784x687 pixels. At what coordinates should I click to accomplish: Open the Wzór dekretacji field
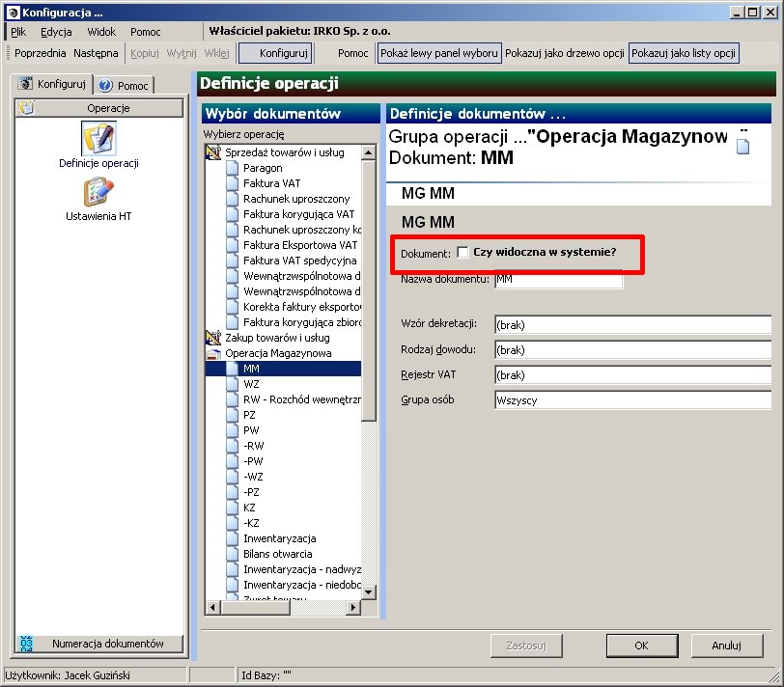pyautogui.click(x=632, y=325)
